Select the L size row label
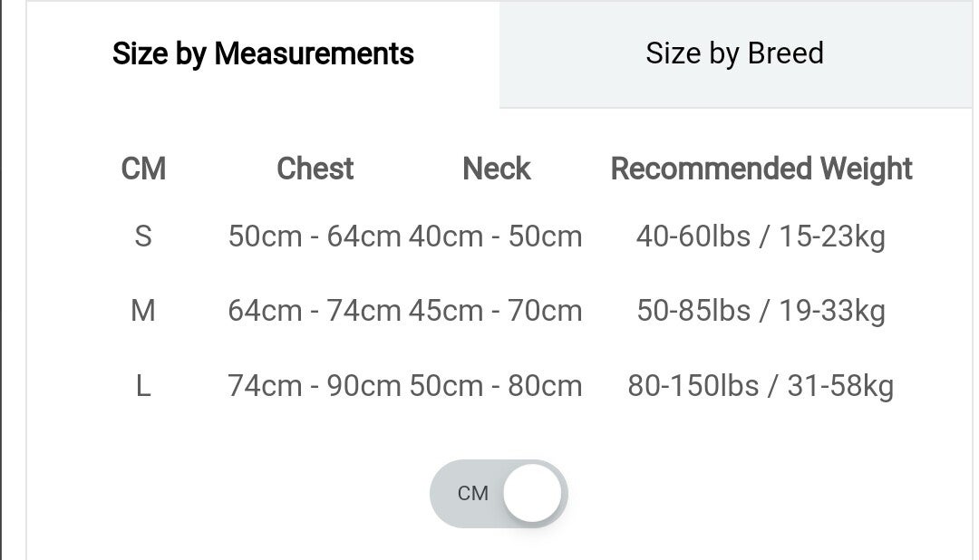The height and width of the screenshot is (560, 979). click(x=143, y=387)
